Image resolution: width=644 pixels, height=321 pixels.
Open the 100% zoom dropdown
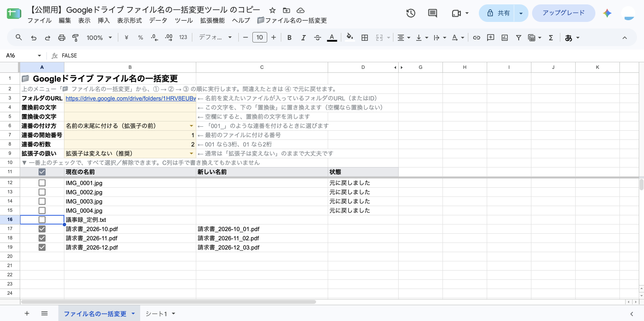click(99, 38)
